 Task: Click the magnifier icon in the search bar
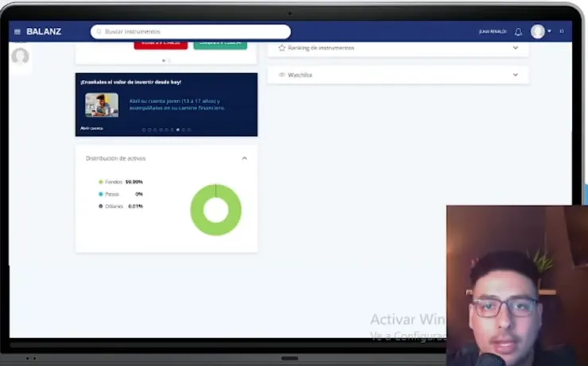point(99,32)
